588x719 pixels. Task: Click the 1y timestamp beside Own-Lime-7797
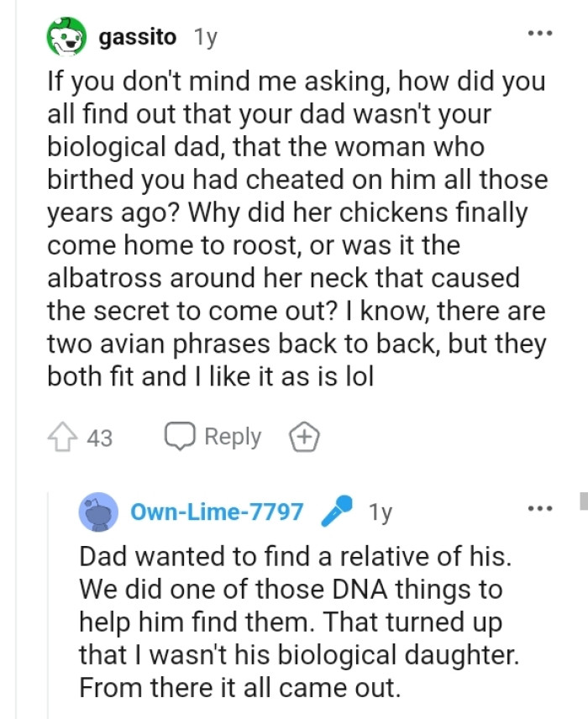click(381, 512)
